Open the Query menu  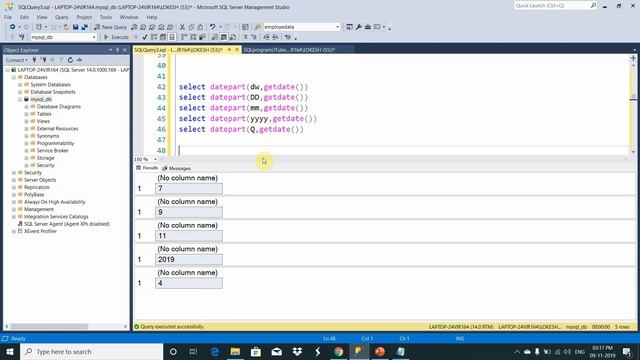[x=62, y=17]
